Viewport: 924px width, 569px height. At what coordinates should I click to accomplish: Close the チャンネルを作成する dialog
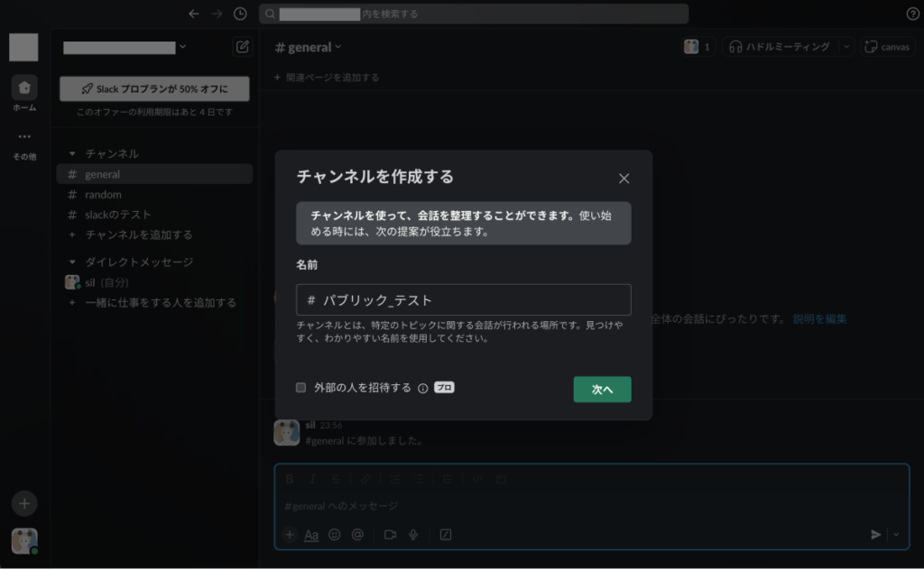(x=624, y=179)
